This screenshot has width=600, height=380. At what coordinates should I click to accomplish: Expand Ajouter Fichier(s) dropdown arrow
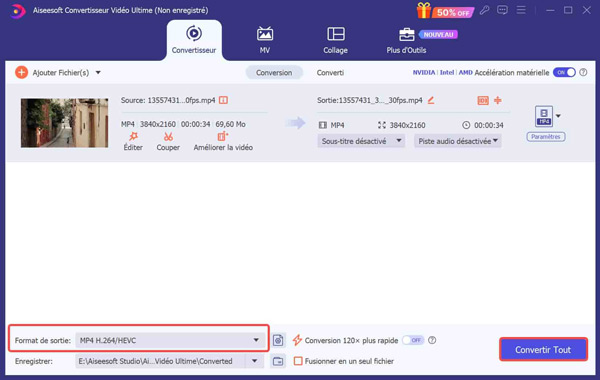(98, 72)
